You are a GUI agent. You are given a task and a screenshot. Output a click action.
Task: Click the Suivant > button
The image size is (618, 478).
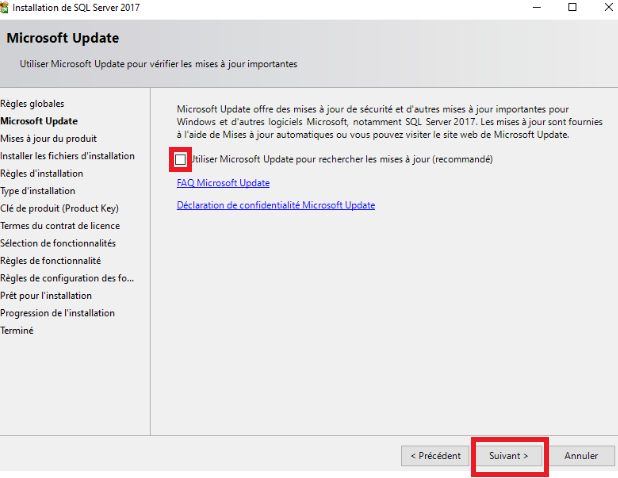pos(508,456)
